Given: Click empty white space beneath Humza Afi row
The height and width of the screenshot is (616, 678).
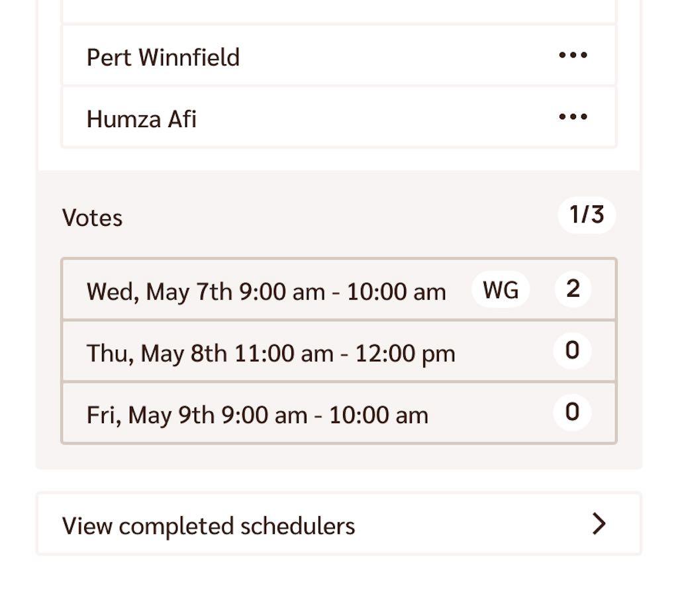Looking at the screenshot, I should click(339, 159).
